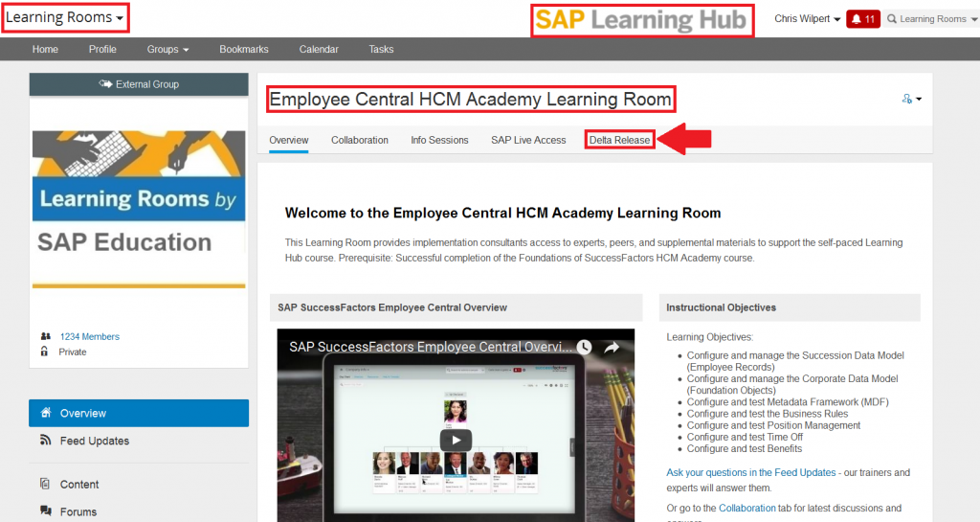Screen dimensions: 980x522
Task: Open the group member actions dropdown icon
Action: (912, 99)
